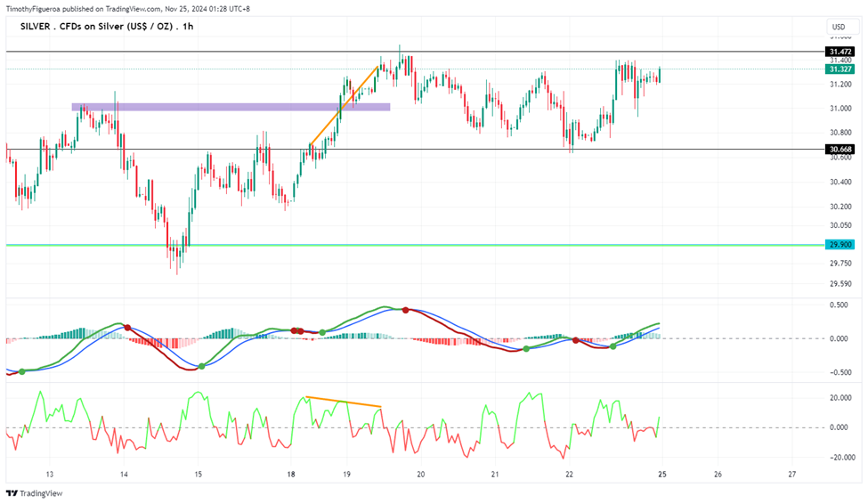Click the 20.000 oscillator scale label
Viewport: 868px width, 504px height.
point(840,398)
